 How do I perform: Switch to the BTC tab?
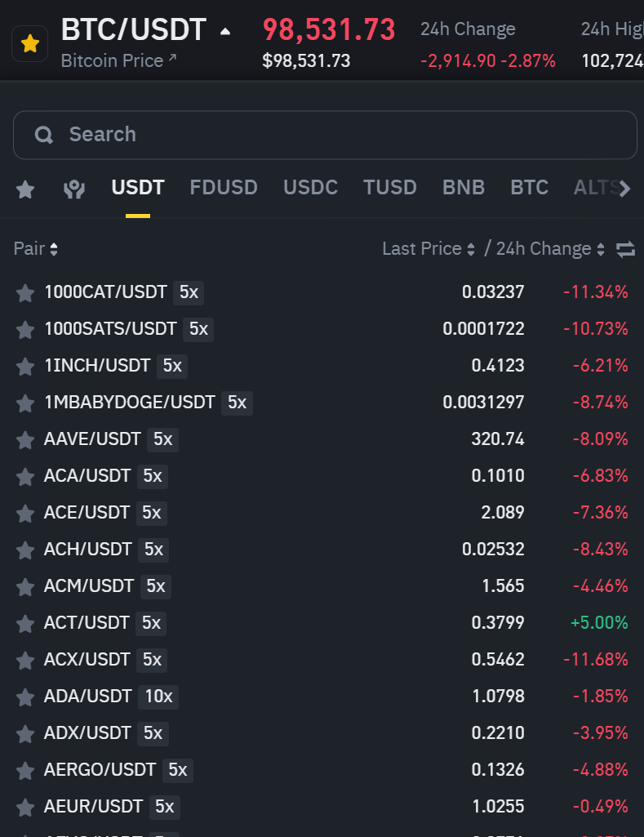529,187
